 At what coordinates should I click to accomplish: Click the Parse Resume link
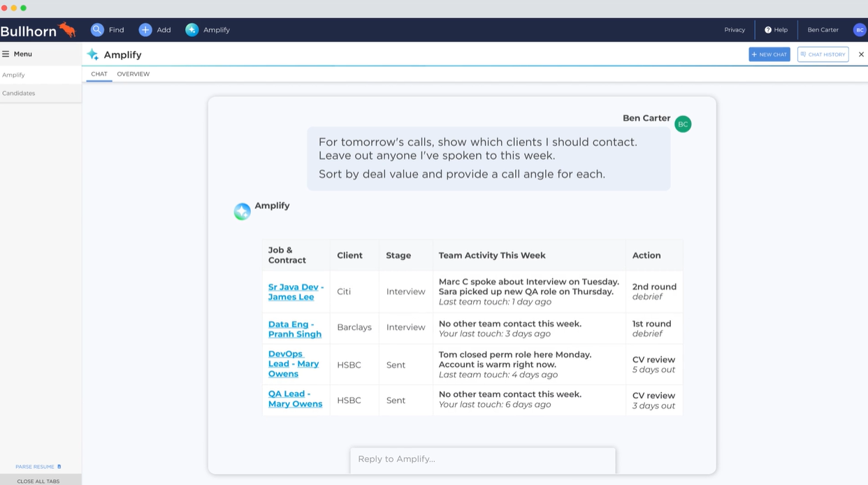pos(35,467)
